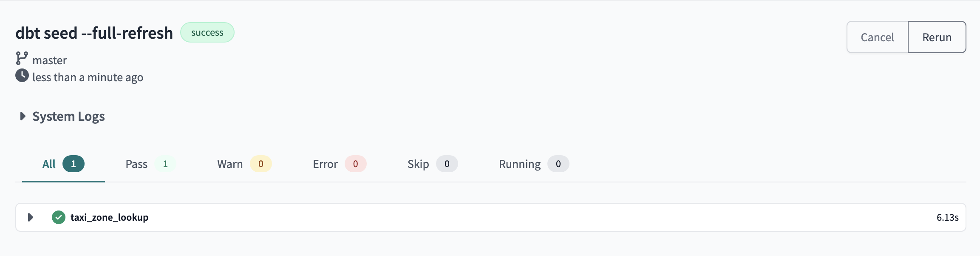Switch to the Pass tab
Viewport: 980px width, 256px height.
point(150,164)
